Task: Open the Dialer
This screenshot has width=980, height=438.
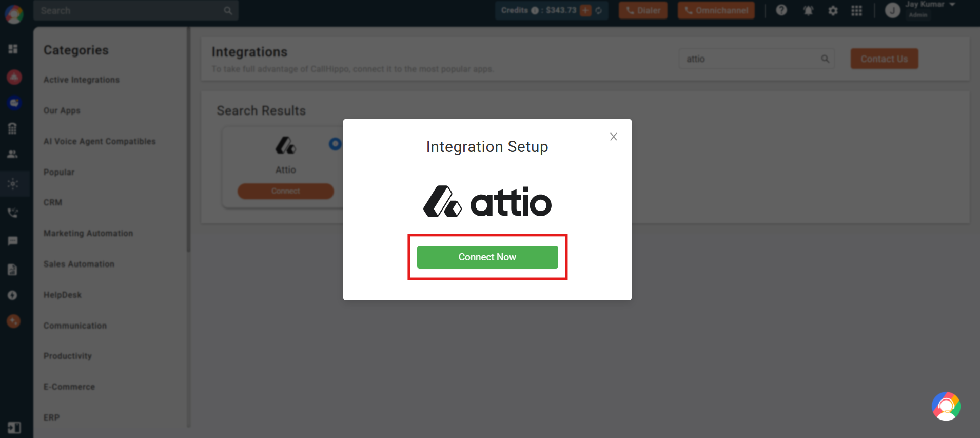Action: click(643, 10)
